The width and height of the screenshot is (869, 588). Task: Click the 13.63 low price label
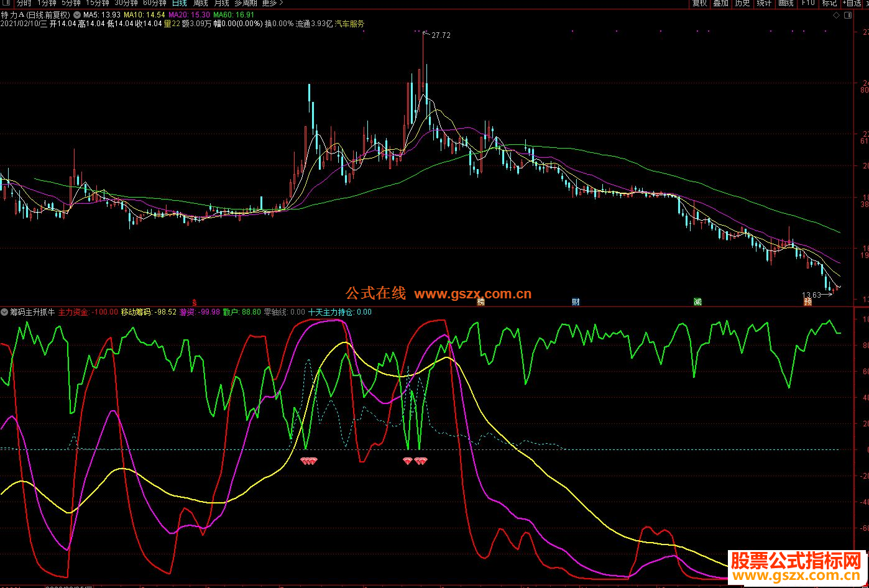click(x=812, y=295)
